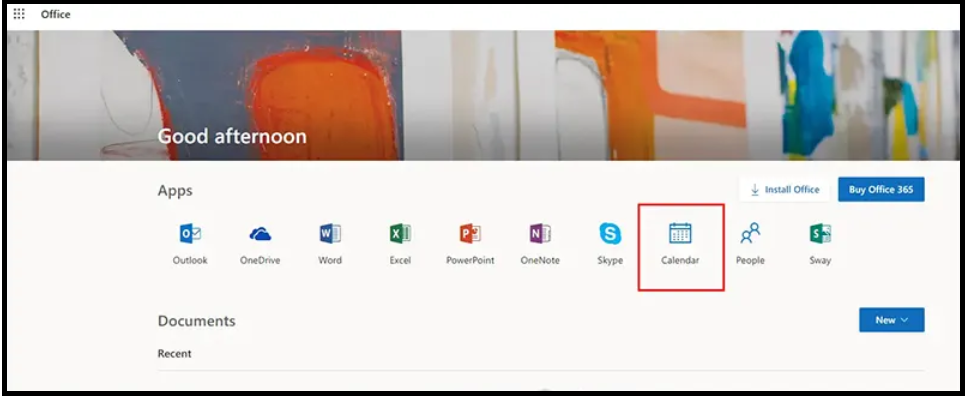Open the PowerPoint app
This screenshot has width=966, height=396.
pos(470,244)
